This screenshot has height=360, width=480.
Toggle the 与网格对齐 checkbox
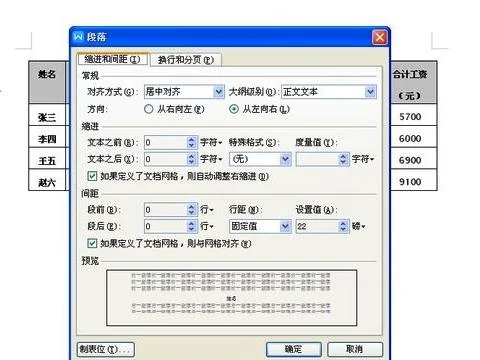[x=92, y=243]
